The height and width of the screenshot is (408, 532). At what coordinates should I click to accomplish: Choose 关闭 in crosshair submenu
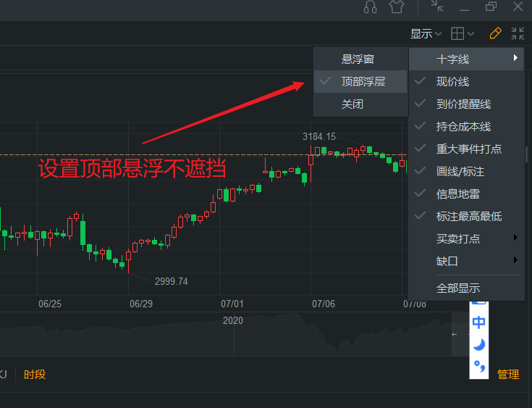[360, 104]
